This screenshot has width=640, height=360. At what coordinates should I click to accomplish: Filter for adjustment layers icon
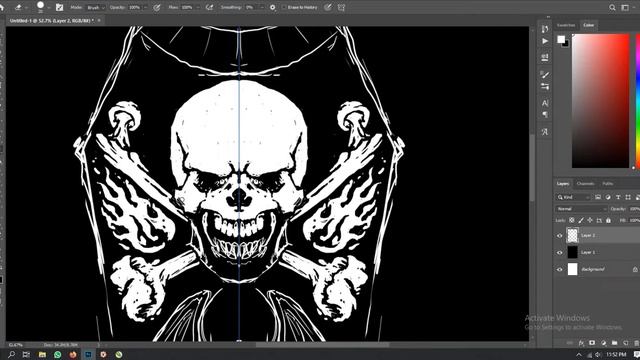(x=608, y=197)
